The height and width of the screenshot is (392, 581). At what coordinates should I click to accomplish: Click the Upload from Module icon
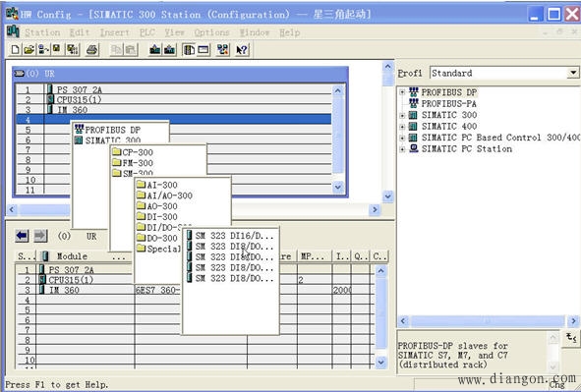click(x=170, y=49)
